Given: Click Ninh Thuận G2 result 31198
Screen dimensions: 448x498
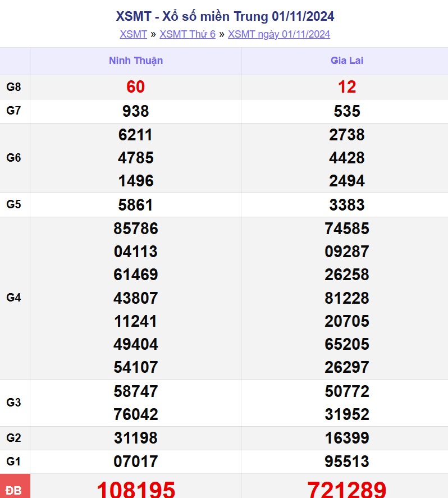Looking at the screenshot, I should (136, 438).
